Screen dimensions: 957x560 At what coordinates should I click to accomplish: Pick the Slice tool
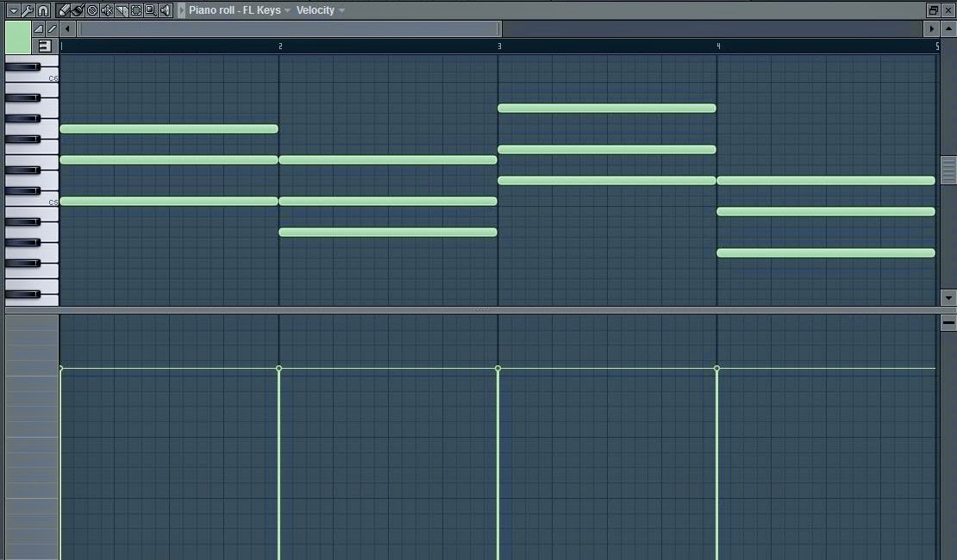122,9
